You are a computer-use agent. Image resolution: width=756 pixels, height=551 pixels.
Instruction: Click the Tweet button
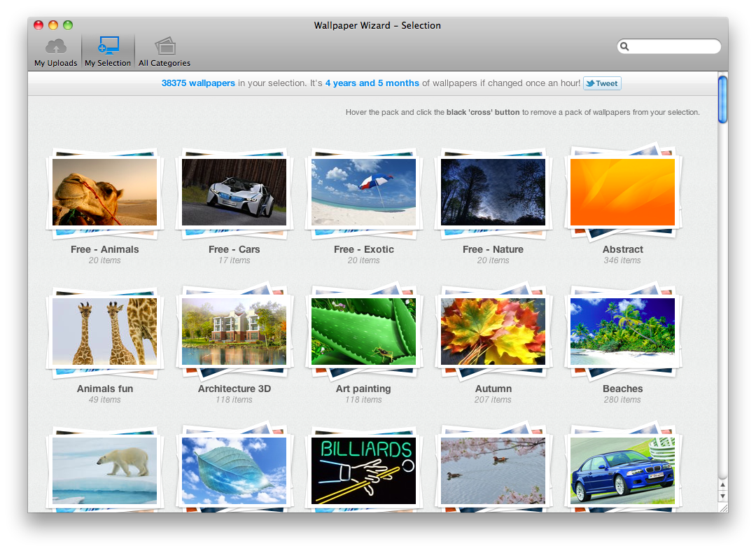(x=602, y=83)
